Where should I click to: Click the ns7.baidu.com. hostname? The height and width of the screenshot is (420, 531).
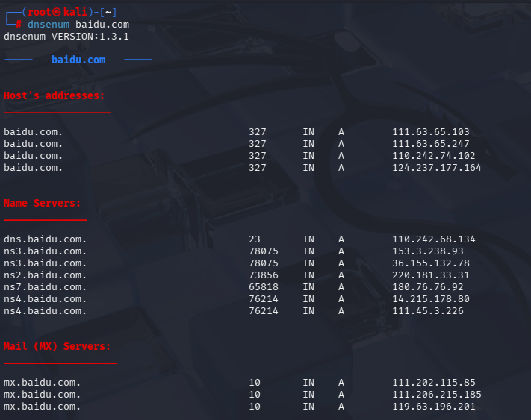tap(46, 287)
